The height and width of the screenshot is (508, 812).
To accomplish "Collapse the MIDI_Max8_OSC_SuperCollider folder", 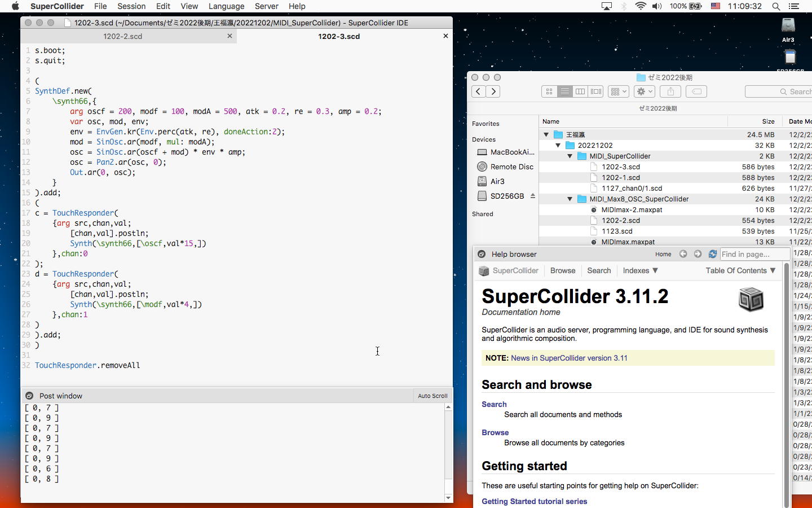I will click(x=570, y=199).
